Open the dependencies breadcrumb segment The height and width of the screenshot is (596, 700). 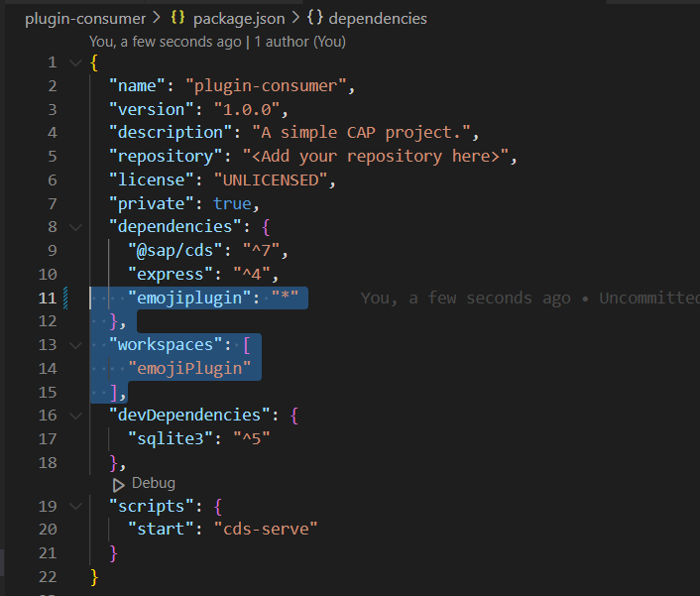coord(378,19)
